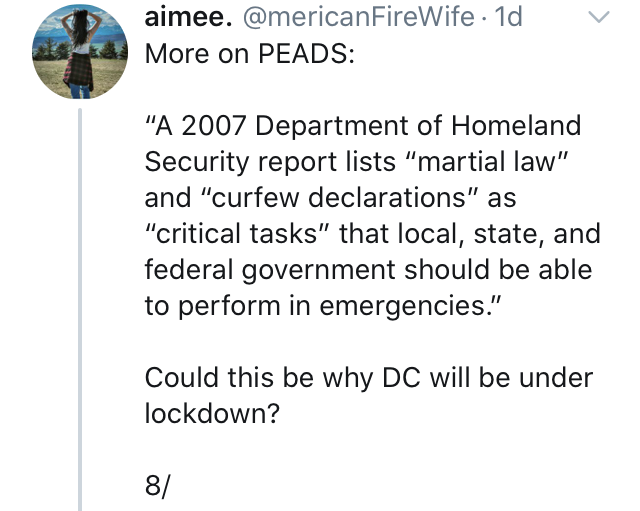Viewport: 640px width, 511px height.
Task: Click "Could this be why DC" question
Action: click(x=283, y=378)
